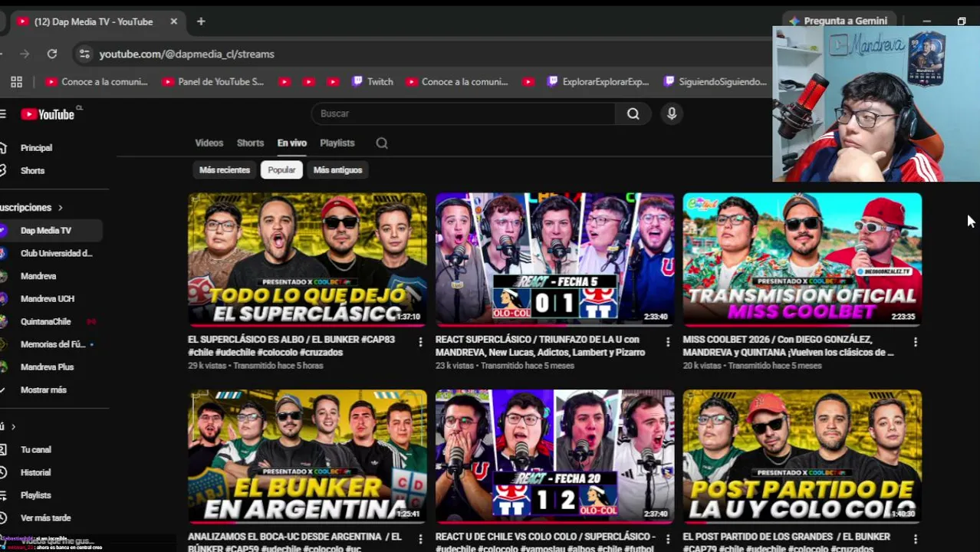Image resolution: width=980 pixels, height=552 pixels.
Task: Click the address bar URL
Action: 186,54
